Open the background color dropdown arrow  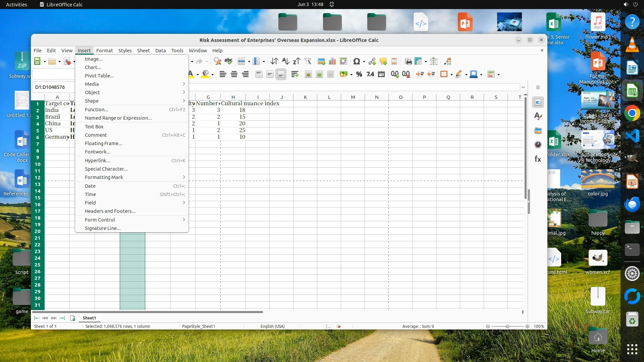click(x=212, y=75)
